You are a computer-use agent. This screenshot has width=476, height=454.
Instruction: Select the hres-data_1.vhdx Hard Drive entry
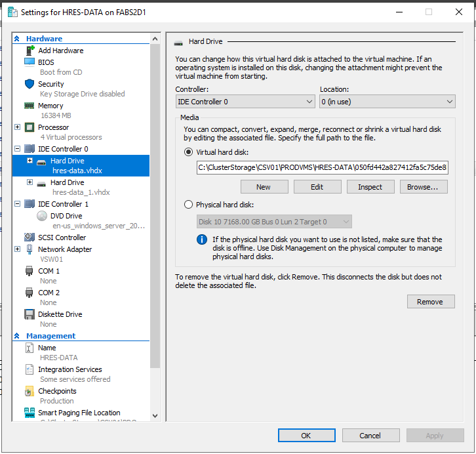click(x=67, y=182)
